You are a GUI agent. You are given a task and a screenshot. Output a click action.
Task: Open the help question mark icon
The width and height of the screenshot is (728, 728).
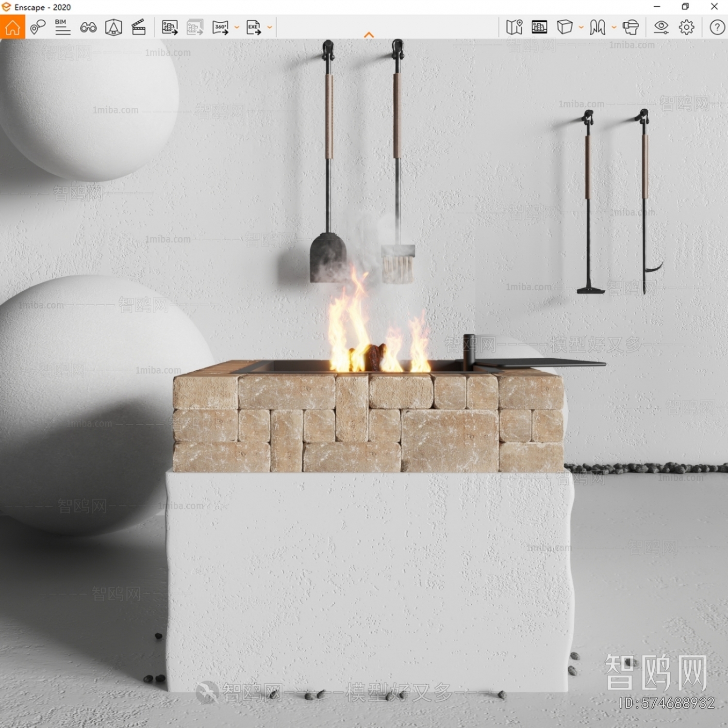tap(717, 27)
